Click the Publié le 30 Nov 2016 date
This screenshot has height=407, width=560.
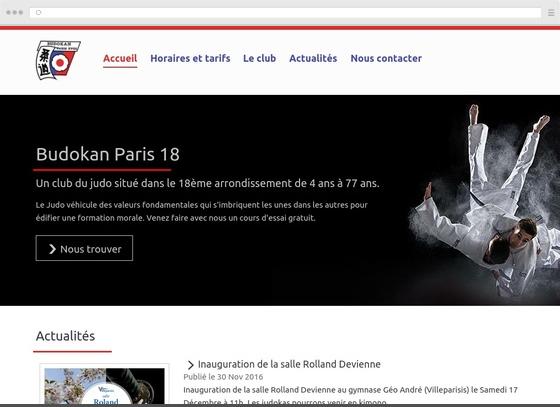click(x=223, y=377)
